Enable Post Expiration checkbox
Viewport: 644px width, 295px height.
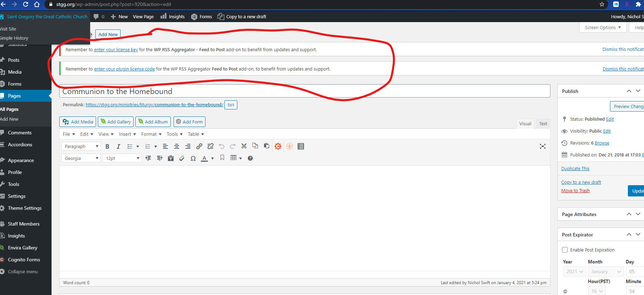[x=565, y=250]
